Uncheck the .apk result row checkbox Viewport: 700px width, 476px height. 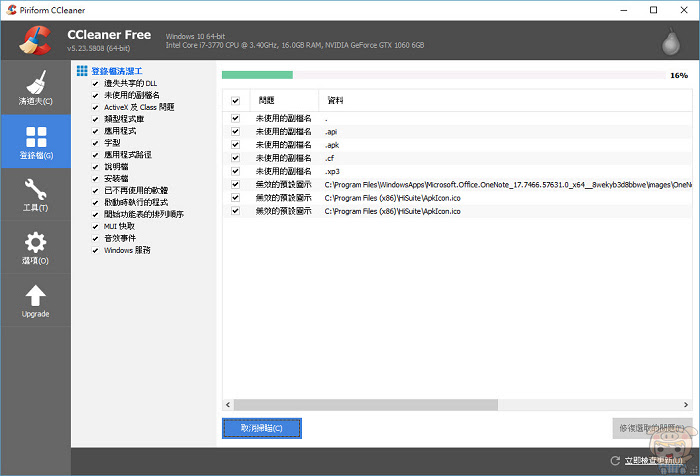pyautogui.click(x=235, y=145)
